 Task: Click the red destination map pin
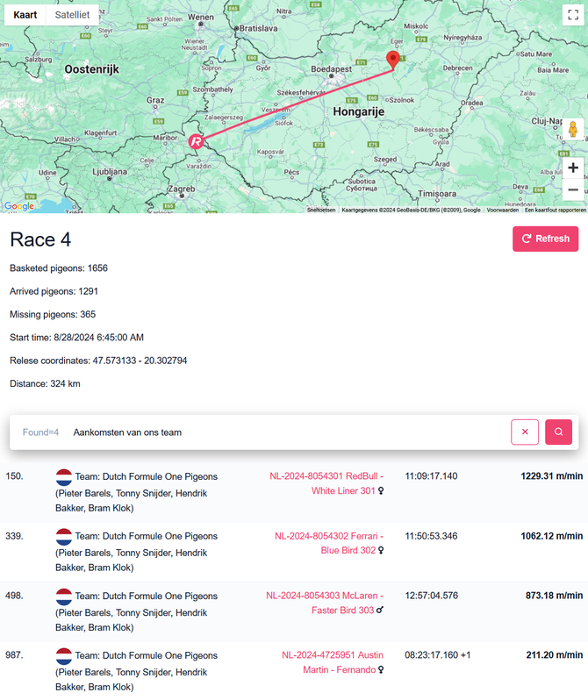pos(393,60)
